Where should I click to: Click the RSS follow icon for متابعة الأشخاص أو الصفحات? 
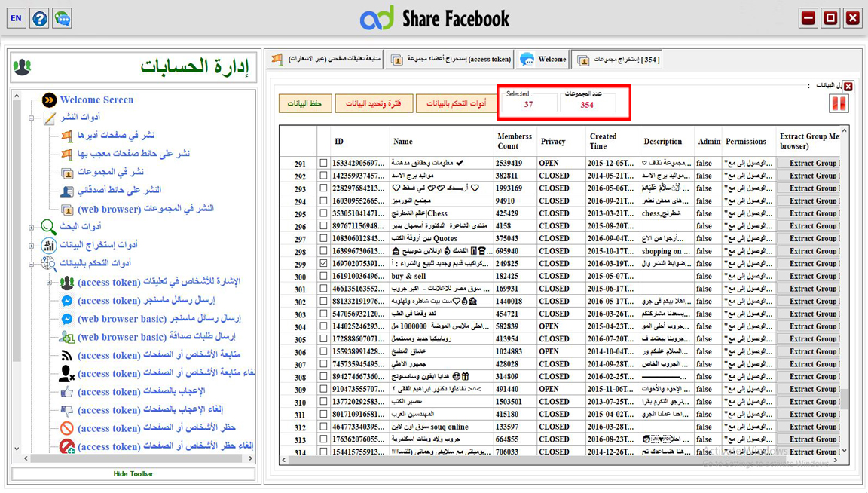click(x=67, y=355)
